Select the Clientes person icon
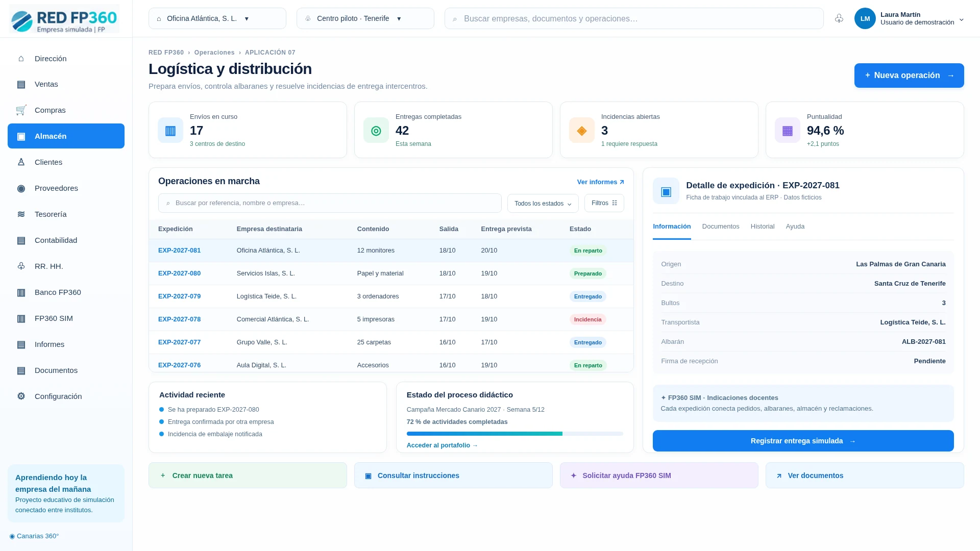The width and height of the screenshot is (980, 551). point(21,162)
